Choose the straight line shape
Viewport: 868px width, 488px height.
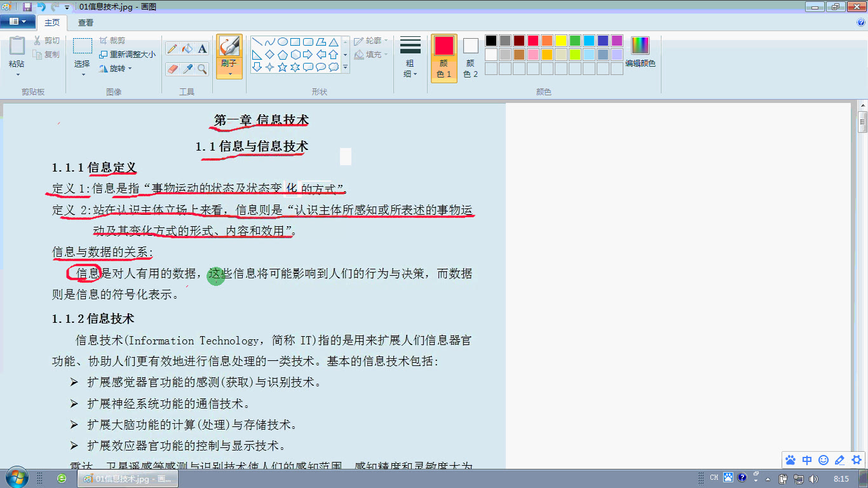coord(257,42)
